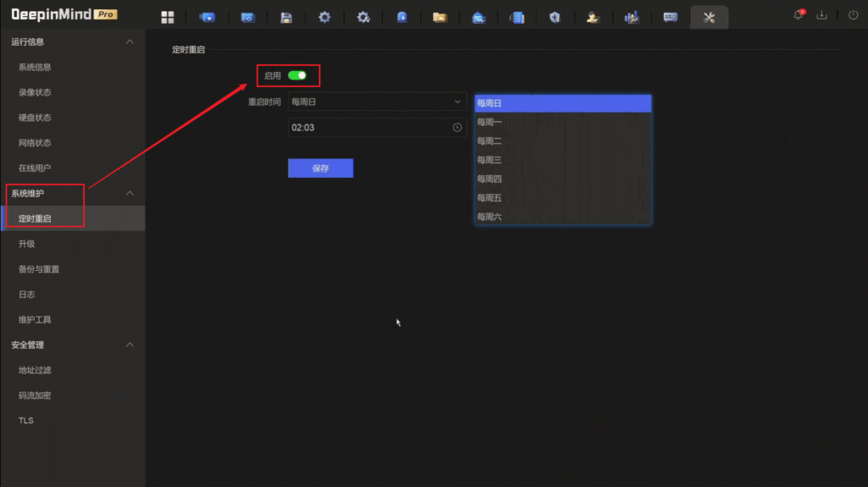Screen dimensions: 868x487
Task: Collapse the 运行信息 sidebar section
Action: click(130, 42)
